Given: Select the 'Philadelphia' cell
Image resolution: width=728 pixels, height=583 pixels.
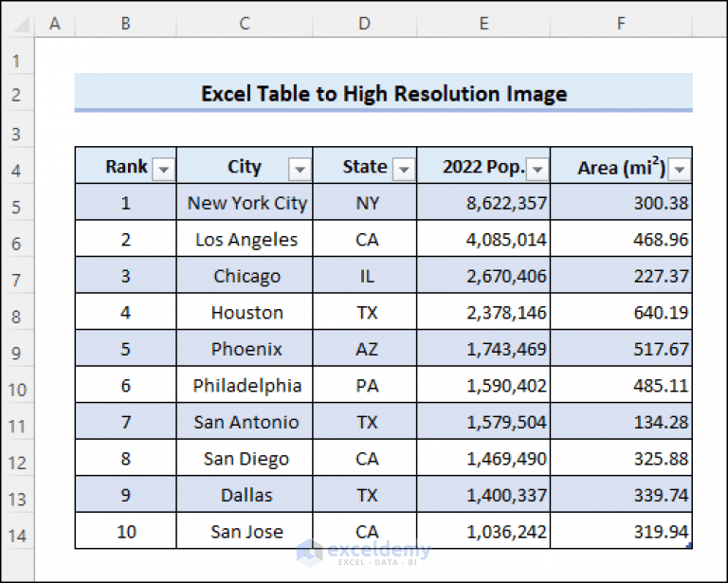Looking at the screenshot, I should [x=245, y=384].
